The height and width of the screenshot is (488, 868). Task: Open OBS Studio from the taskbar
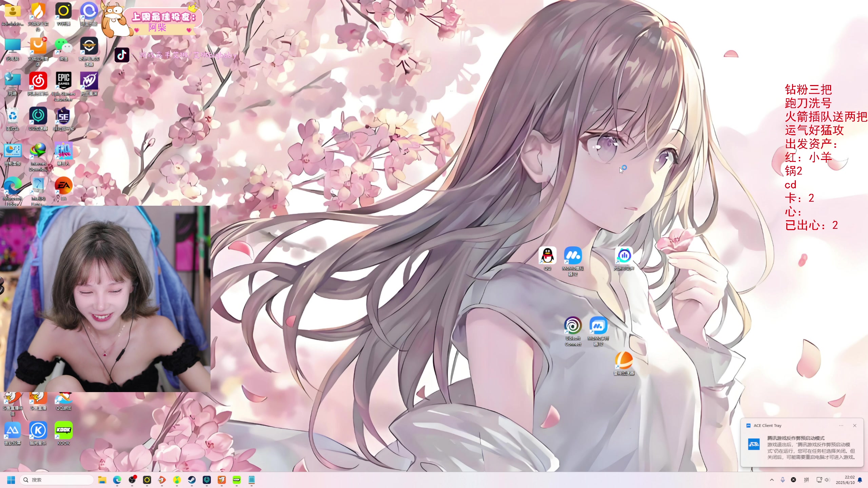[132, 480]
